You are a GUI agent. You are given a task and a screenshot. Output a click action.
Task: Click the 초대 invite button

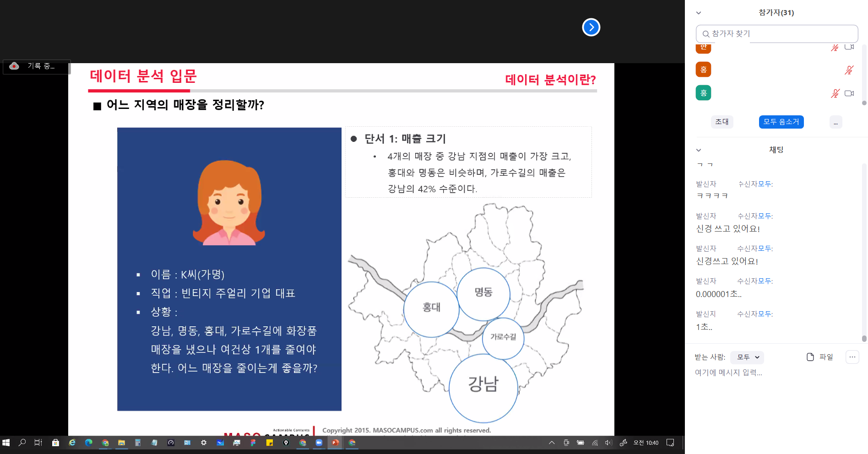(722, 122)
